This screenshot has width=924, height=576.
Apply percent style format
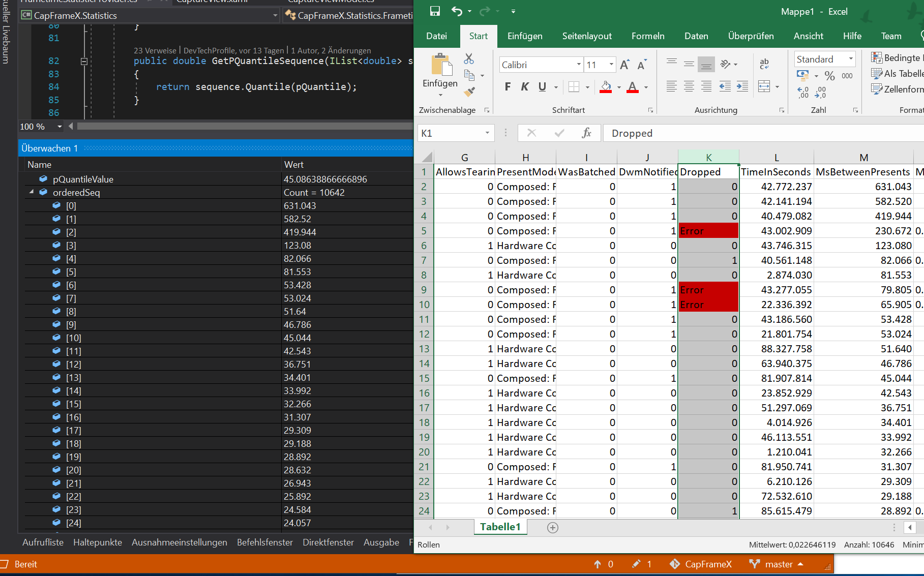click(830, 76)
